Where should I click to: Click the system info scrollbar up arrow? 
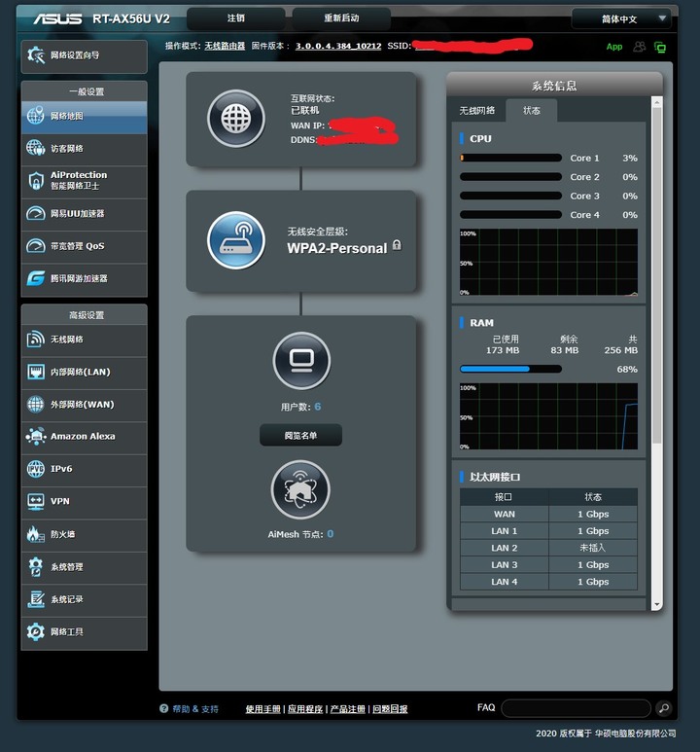click(x=657, y=102)
